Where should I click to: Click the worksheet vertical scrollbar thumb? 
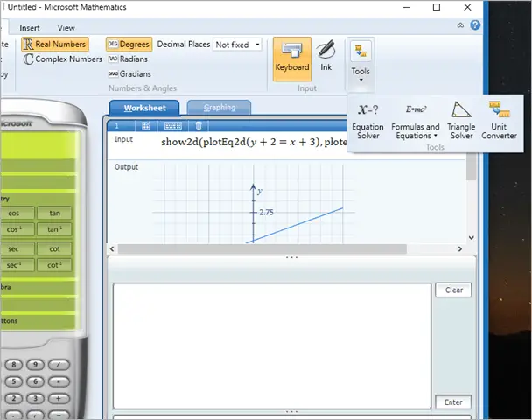pyautogui.click(x=471, y=166)
